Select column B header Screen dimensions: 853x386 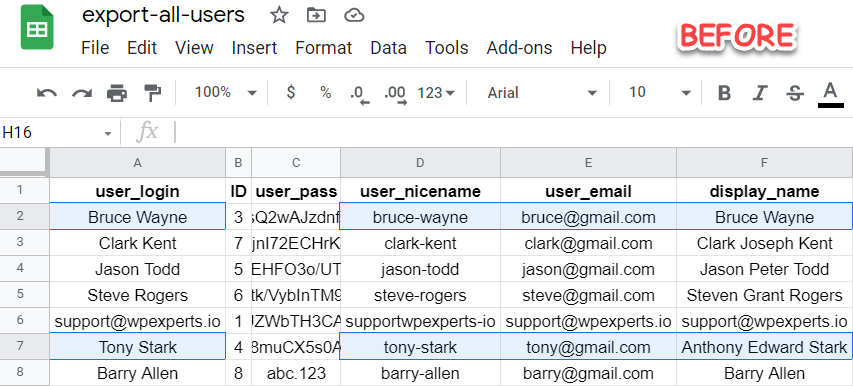point(238,162)
